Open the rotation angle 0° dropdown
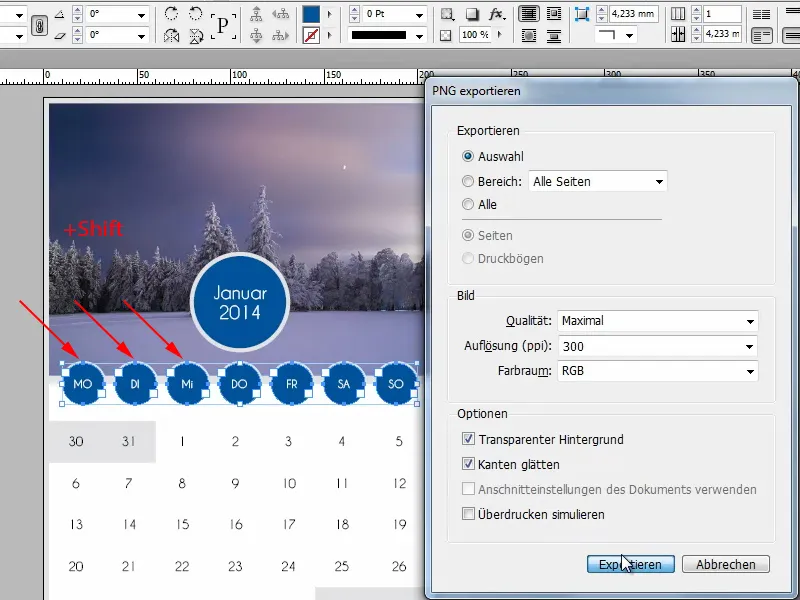This screenshot has width=800, height=600. (141, 15)
